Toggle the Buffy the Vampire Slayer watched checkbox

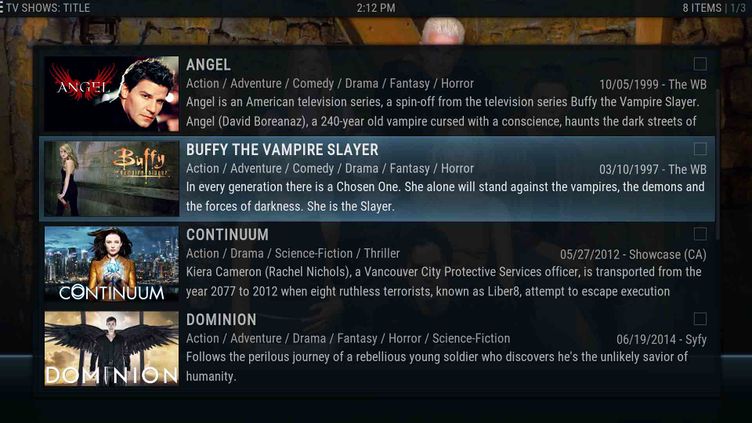click(700, 149)
